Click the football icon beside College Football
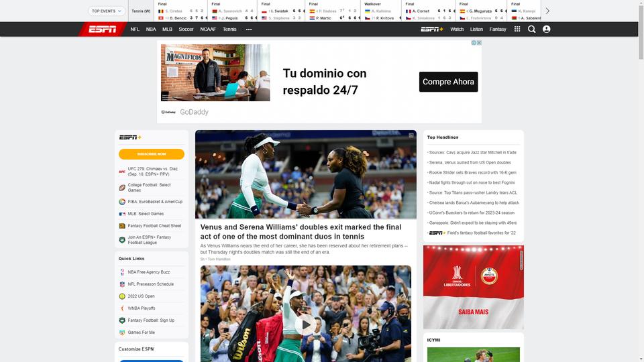Image resolution: width=644 pixels, height=362 pixels. (x=122, y=188)
